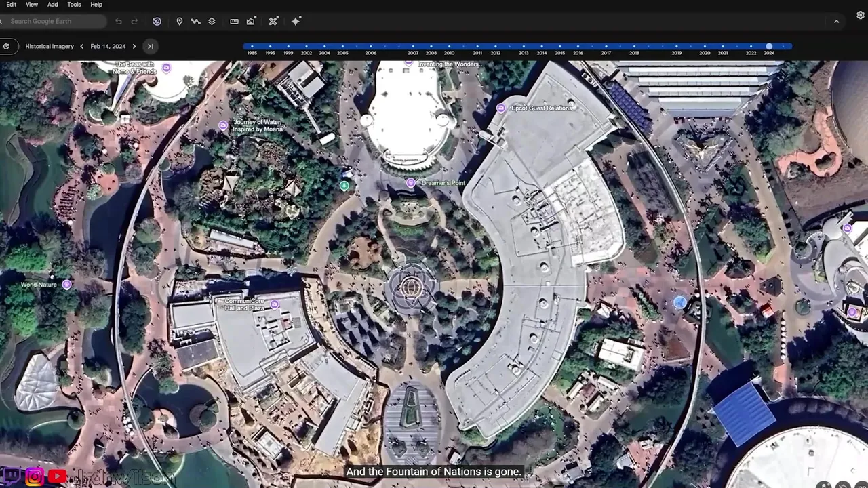868x488 pixels.
Task: Select the 2005 timeline marker
Action: tap(342, 47)
